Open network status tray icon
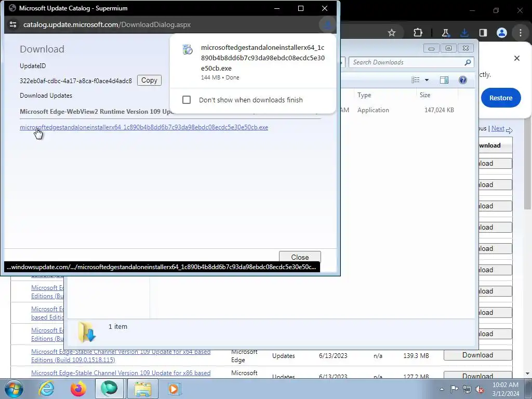 [x=467, y=389]
